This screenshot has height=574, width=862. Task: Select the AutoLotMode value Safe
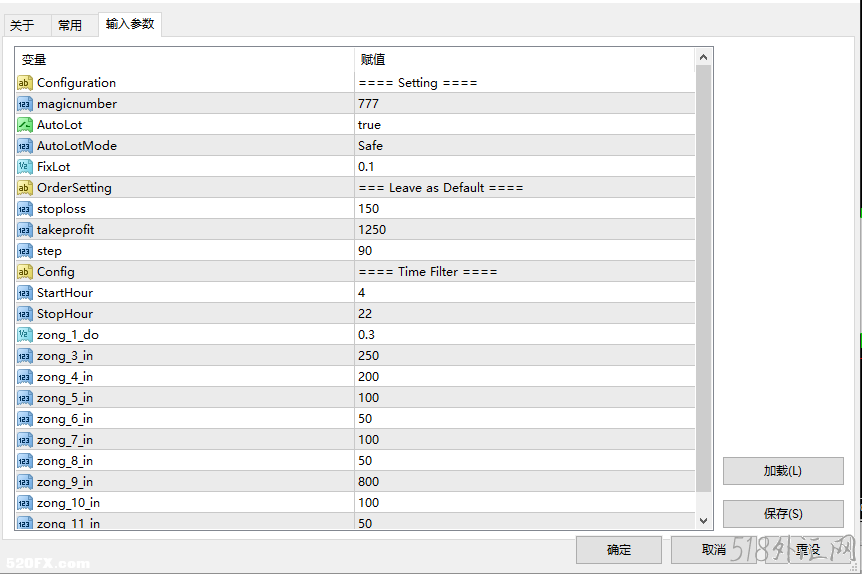click(x=370, y=146)
